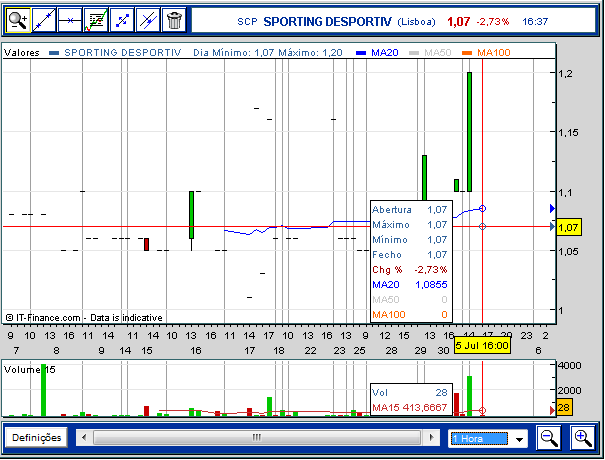This screenshot has height=460, width=605.
Task: Delete drawings with trash can icon
Action: point(174,20)
